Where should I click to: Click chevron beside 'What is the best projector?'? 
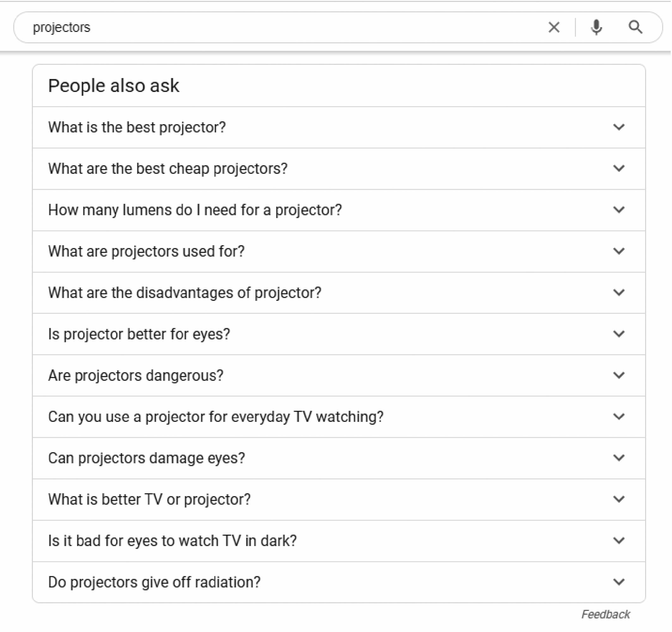pos(620,127)
